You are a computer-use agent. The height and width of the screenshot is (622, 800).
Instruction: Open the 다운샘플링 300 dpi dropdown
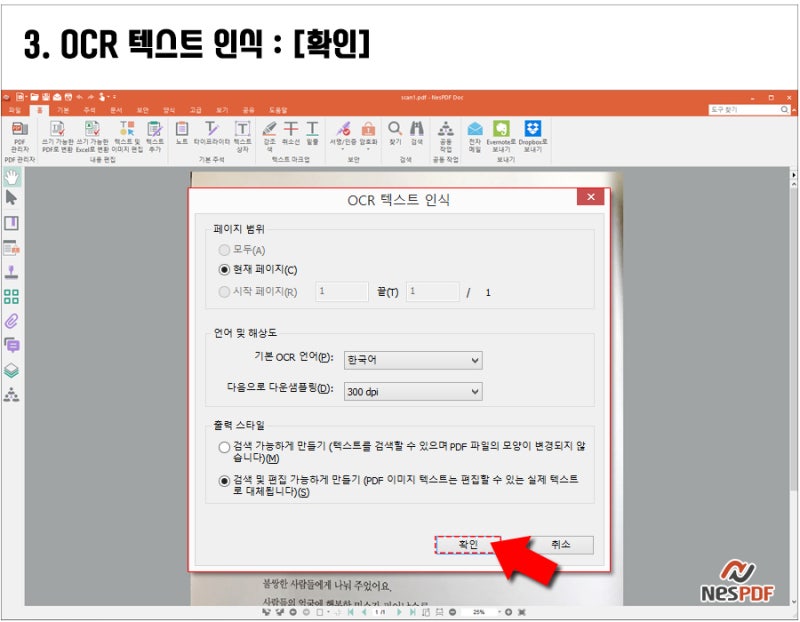coord(413,392)
